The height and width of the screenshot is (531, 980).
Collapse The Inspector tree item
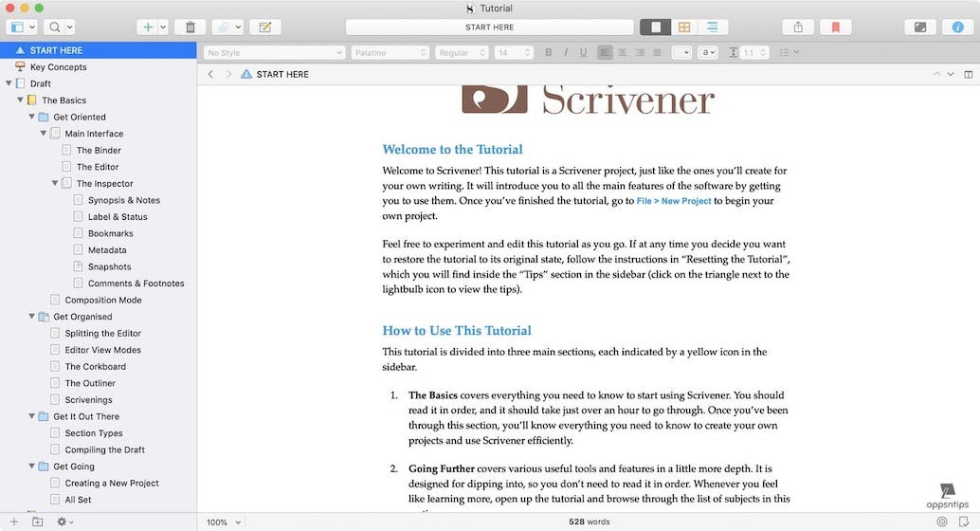[55, 184]
